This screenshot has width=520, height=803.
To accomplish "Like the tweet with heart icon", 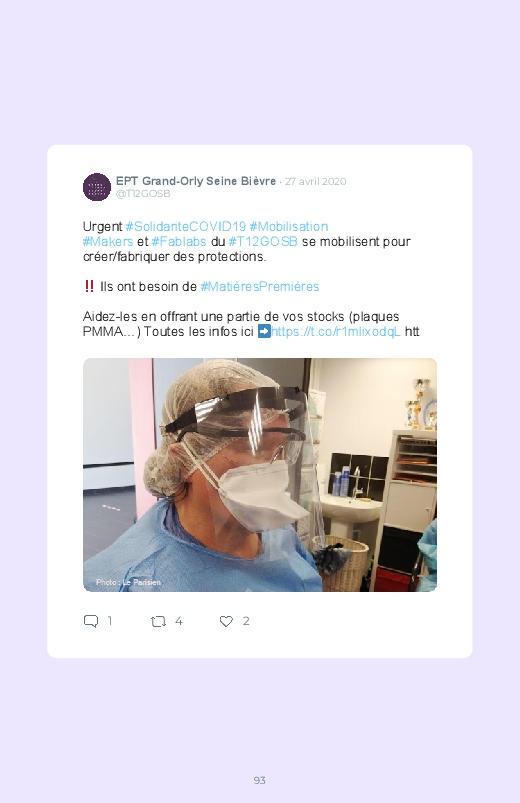I will tap(226, 621).
